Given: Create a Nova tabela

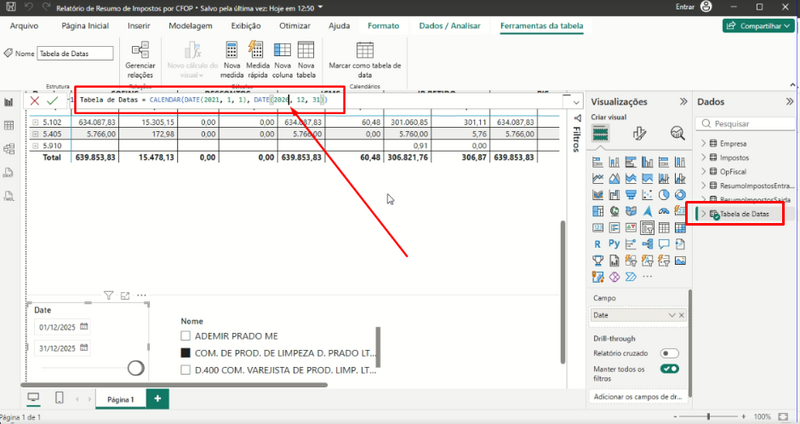Looking at the screenshot, I should point(306,60).
